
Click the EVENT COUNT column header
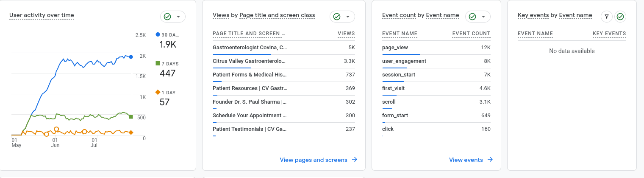(x=471, y=34)
